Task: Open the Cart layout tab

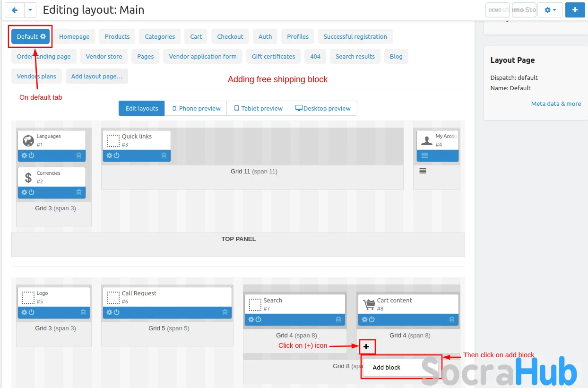Action: 196,36
